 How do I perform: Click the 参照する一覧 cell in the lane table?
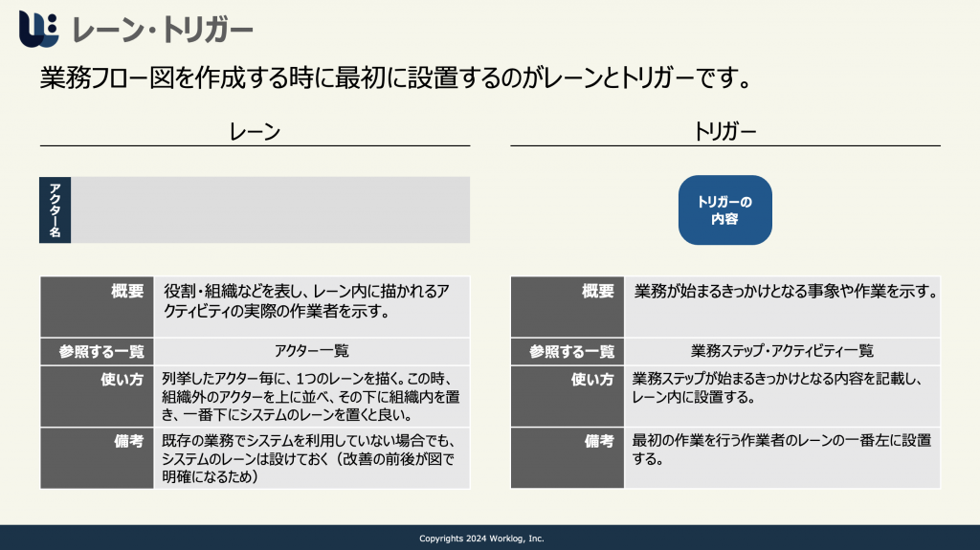(x=97, y=352)
